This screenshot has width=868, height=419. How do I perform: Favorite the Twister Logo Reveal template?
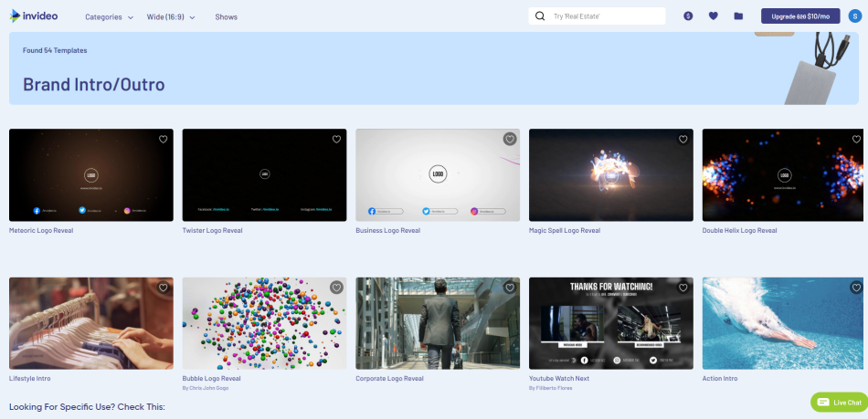(x=336, y=140)
